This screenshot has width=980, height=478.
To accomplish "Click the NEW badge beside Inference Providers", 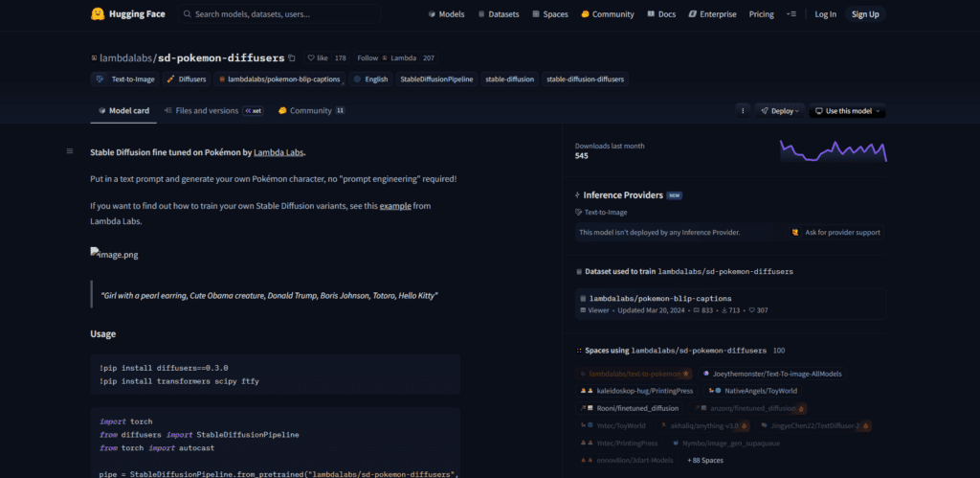I will click(675, 195).
